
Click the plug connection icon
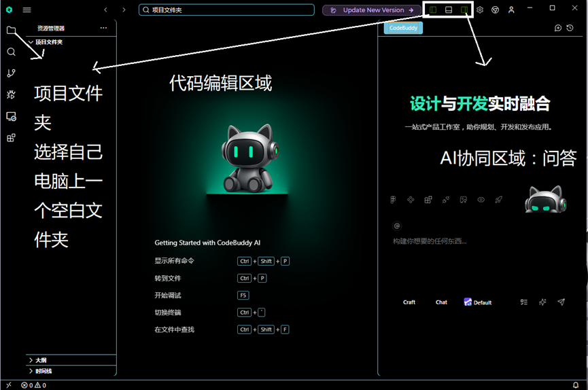click(x=446, y=200)
